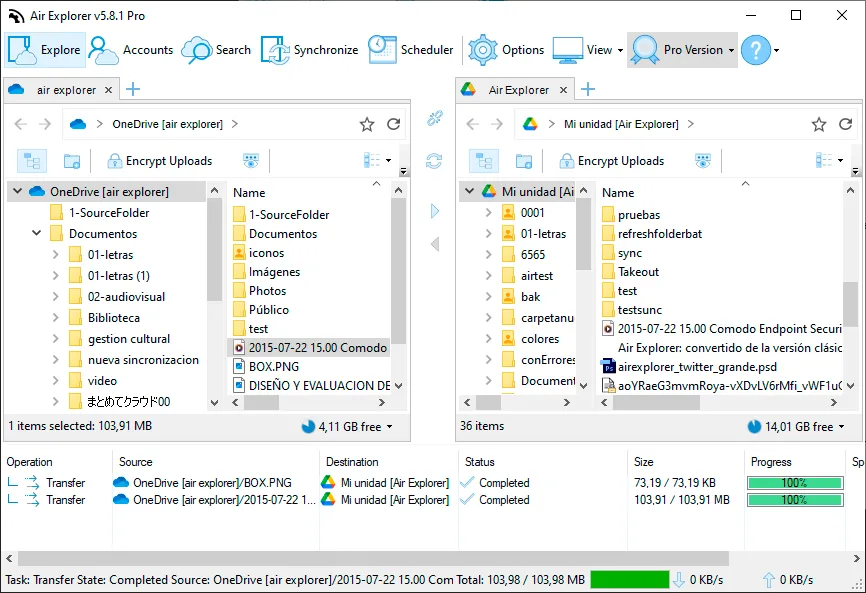Open the Accounts manager

tap(130, 50)
